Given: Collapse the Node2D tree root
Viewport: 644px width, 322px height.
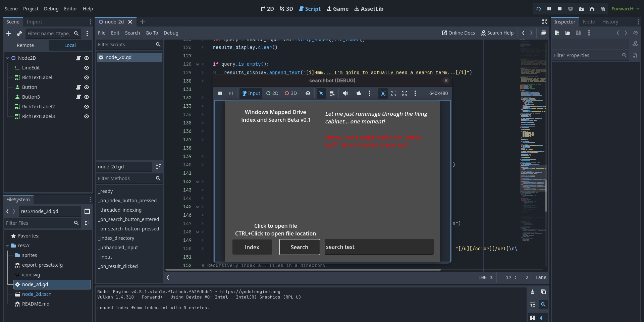Looking at the screenshot, I should (7, 58).
